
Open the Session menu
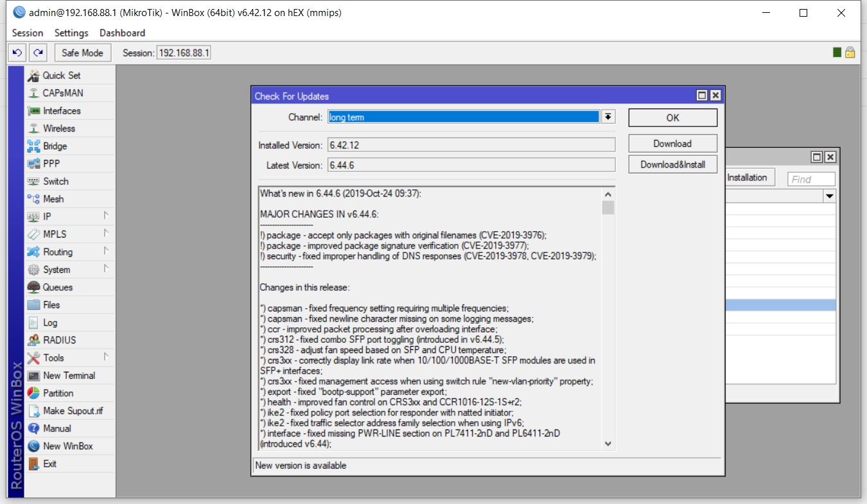point(28,33)
